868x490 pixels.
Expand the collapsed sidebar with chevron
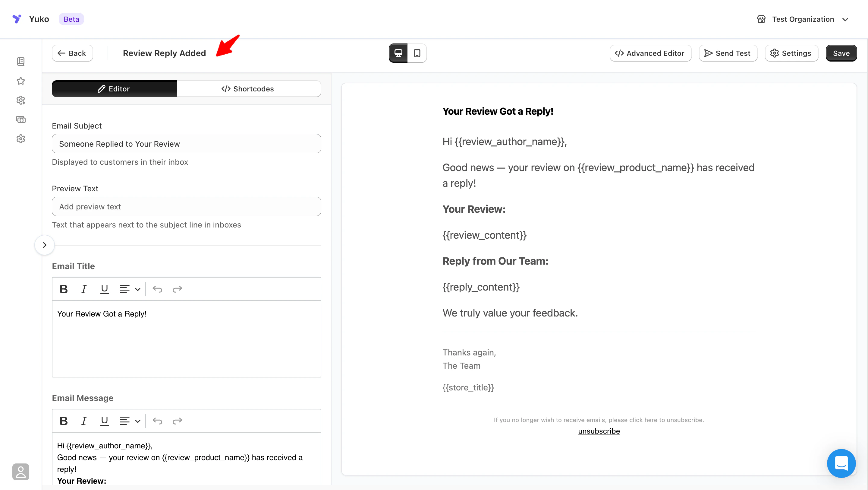(x=45, y=245)
